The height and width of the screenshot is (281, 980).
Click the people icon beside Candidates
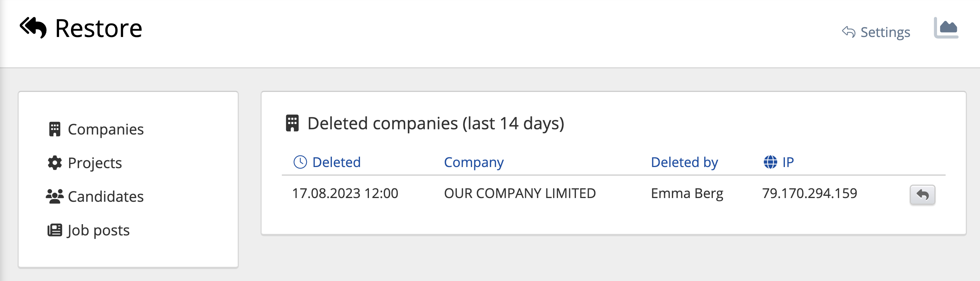pyautogui.click(x=55, y=196)
